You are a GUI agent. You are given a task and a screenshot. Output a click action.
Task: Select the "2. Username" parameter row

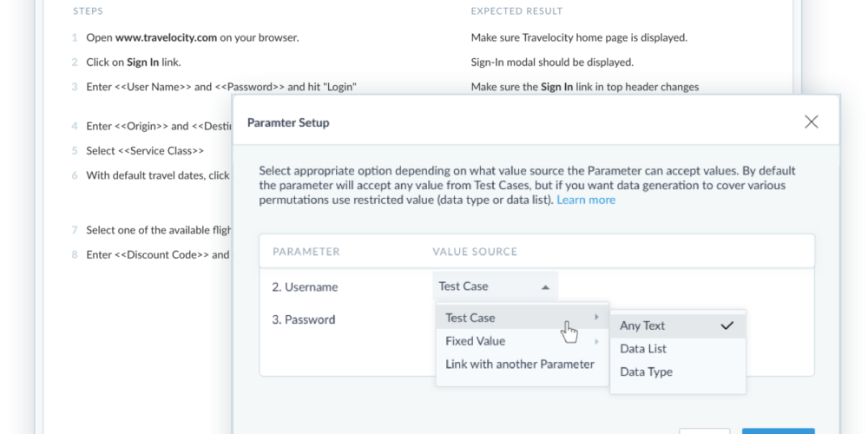pos(305,287)
